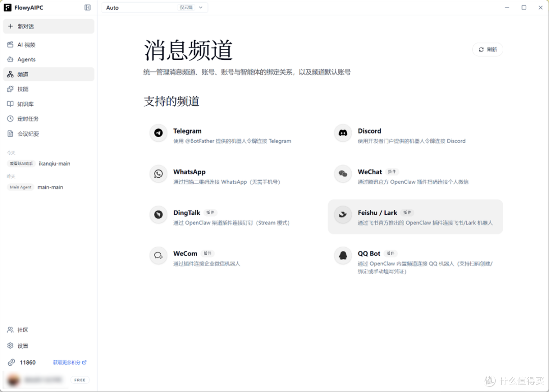This screenshot has width=549, height=392.
Task: Open 设置 settings in sidebar
Action: [49, 346]
